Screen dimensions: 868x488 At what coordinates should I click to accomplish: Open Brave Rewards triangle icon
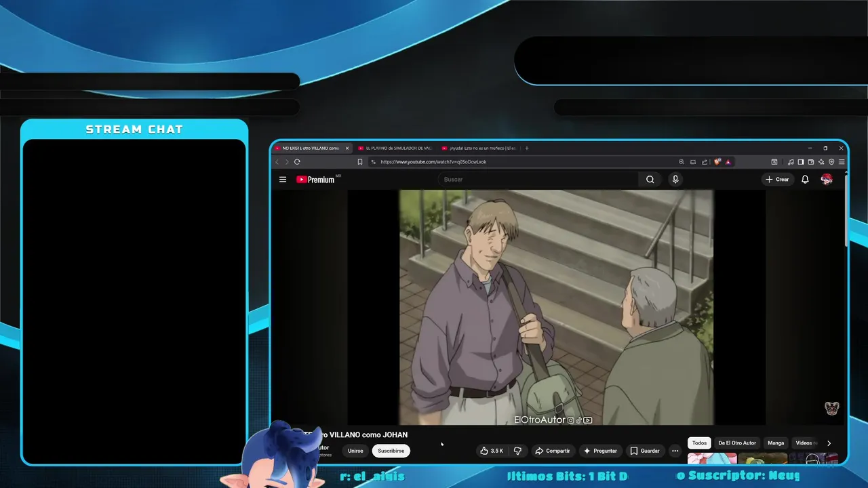[728, 162]
